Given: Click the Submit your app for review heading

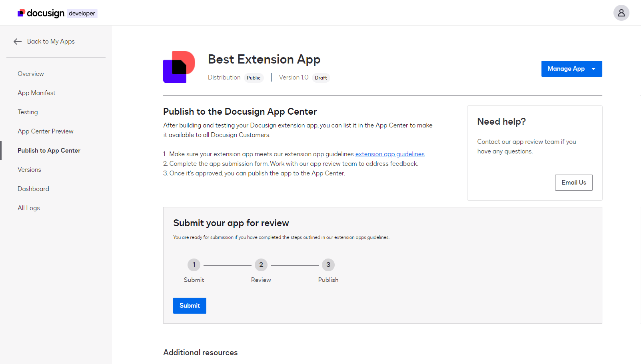Looking at the screenshot, I should pyautogui.click(x=231, y=223).
